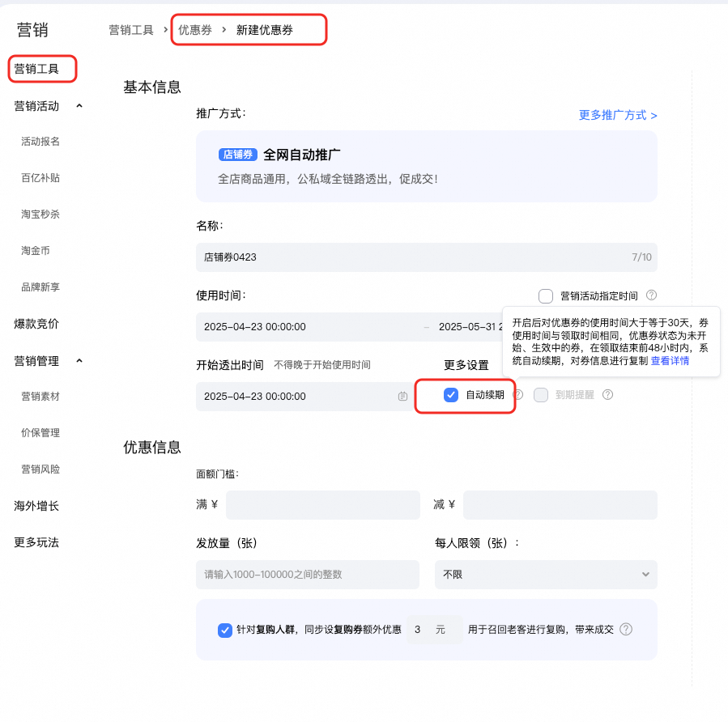Click the 新建优惠券 breadcrumb text
Image resolution: width=728 pixels, height=722 pixels.
(265, 30)
